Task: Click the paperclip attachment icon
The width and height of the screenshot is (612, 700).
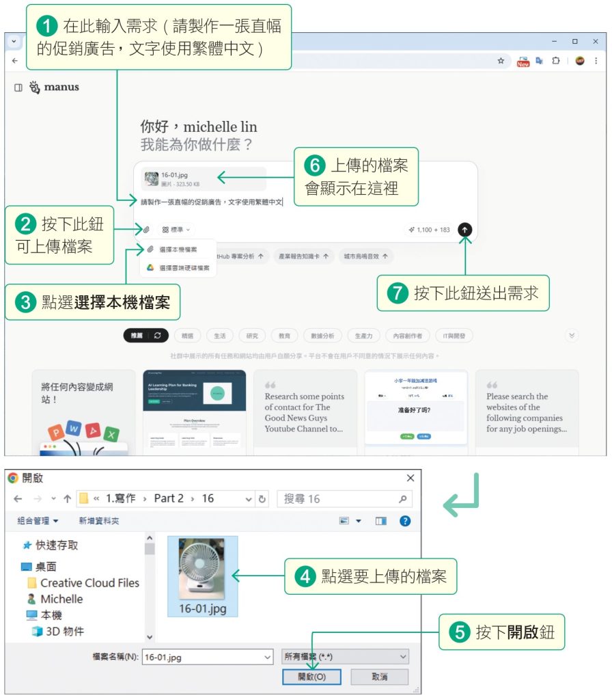Action: click(146, 229)
